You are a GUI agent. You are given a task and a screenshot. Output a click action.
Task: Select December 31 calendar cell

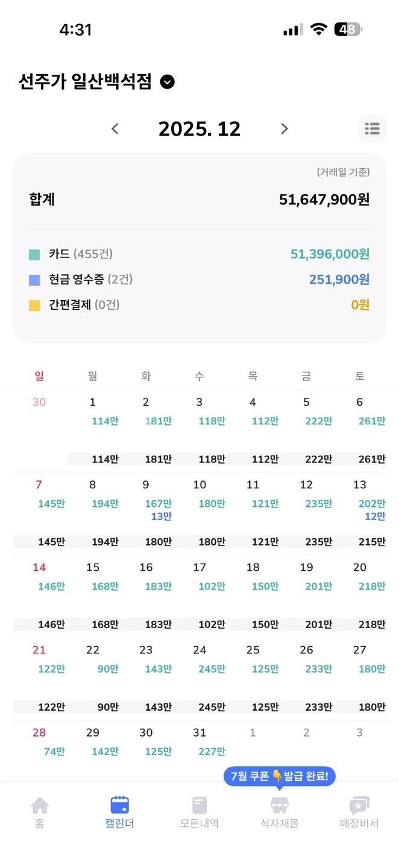pos(199,751)
